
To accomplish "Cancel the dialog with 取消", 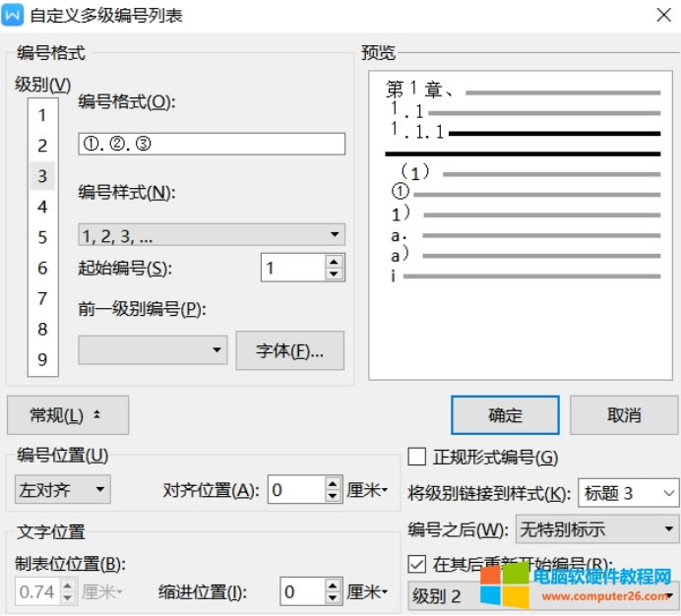I will (624, 415).
